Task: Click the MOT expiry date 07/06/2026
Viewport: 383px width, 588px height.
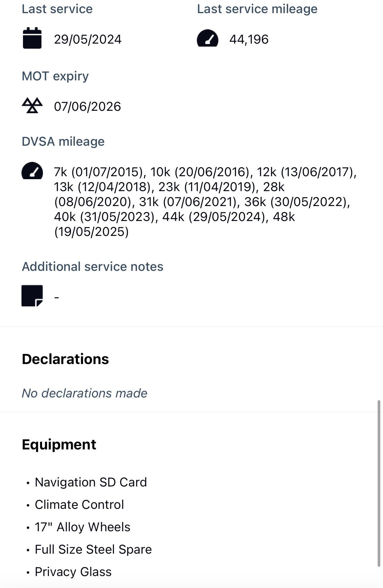Action: click(87, 107)
